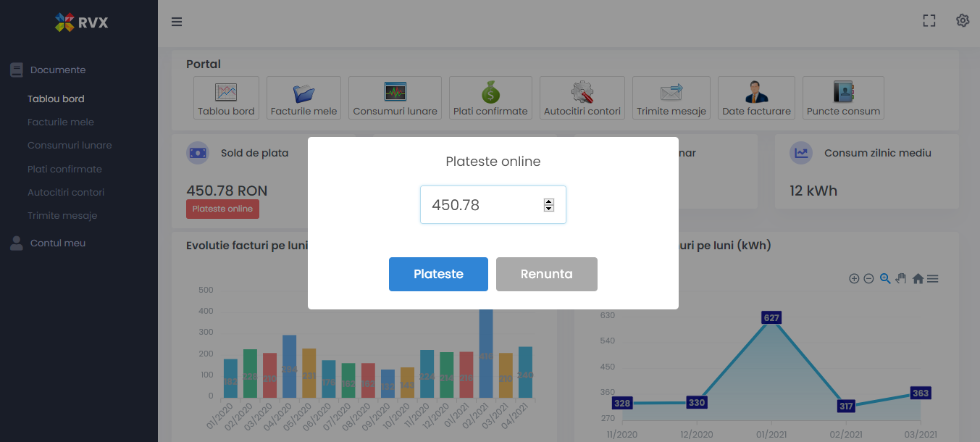Reset chart zoom with home icon
The image size is (980, 442).
click(x=918, y=279)
